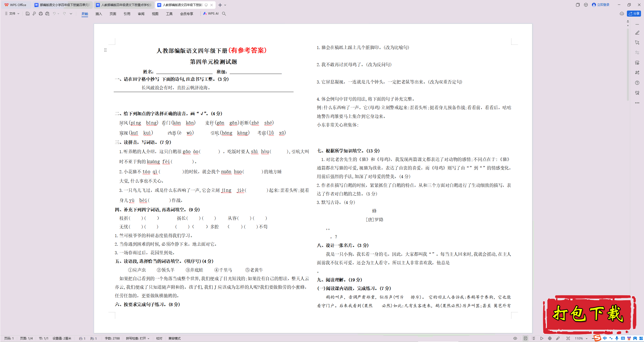Click the Sogou microphone voice input icon
The height and width of the screenshot is (342, 644).
pos(617,338)
